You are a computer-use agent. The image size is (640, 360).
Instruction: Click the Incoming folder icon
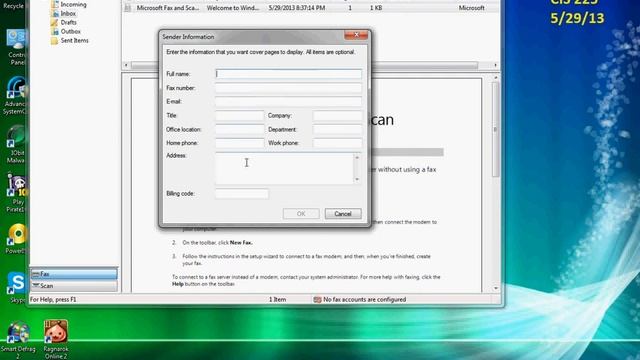point(55,4)
